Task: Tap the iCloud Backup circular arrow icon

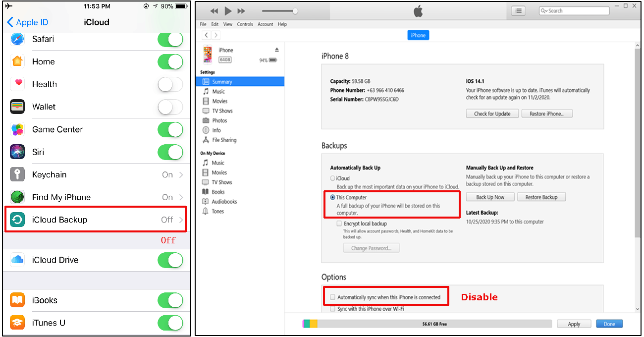Action: (x=17, y=220)
